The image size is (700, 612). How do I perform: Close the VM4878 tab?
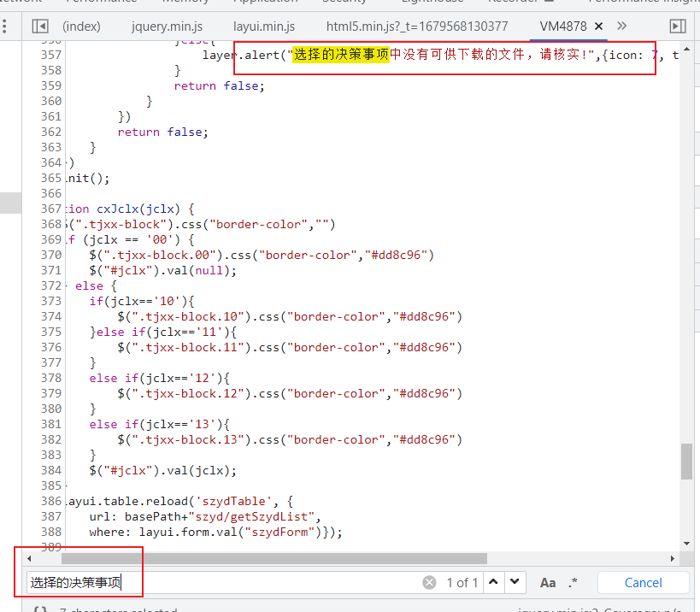[x=598, y=26]
